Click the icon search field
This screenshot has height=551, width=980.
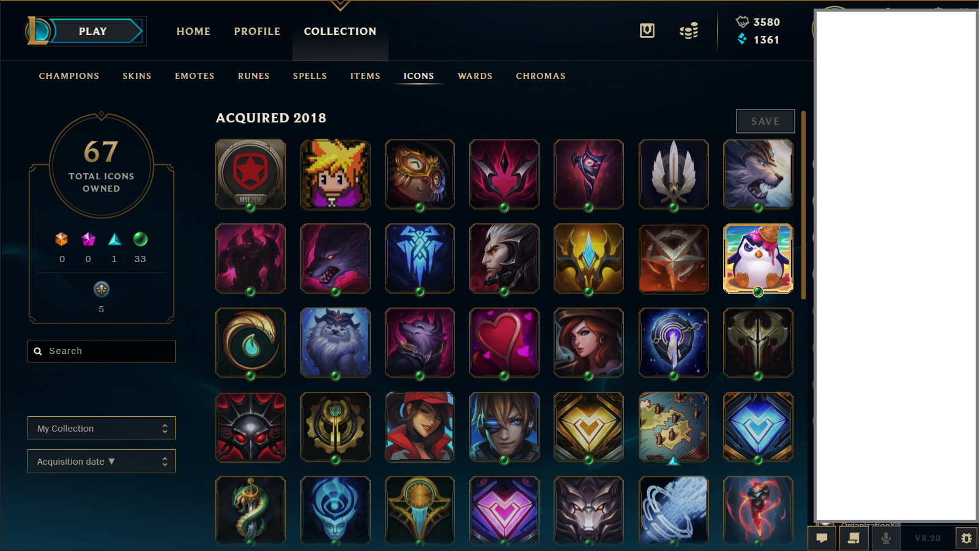tap(102, 351)
